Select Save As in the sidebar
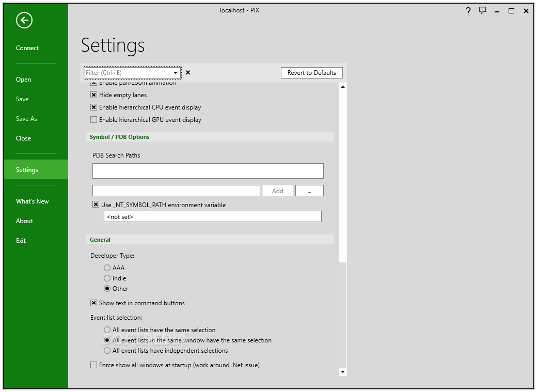Screen dimensions: 537x392 (26, 119)
